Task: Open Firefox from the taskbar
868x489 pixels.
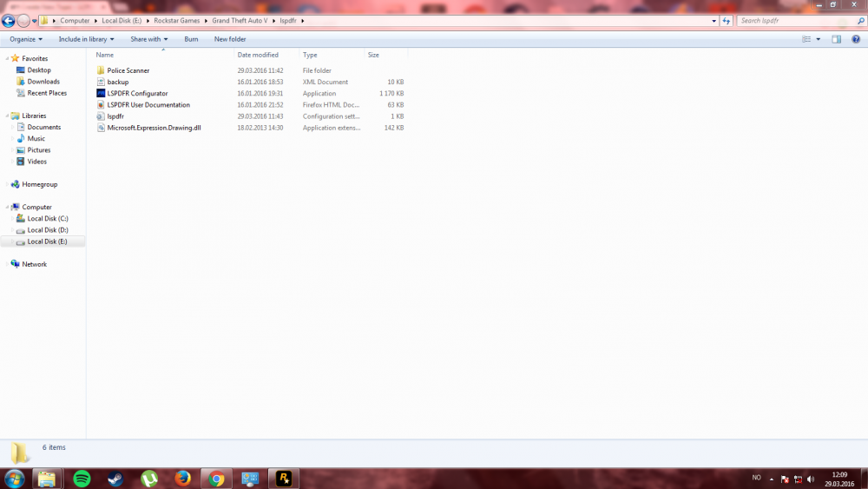Action: click(x=182, y=479)
